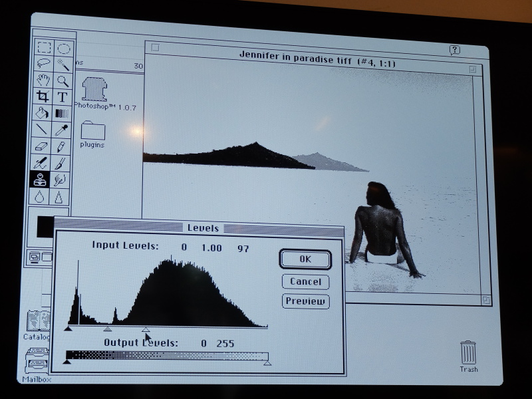Click OK in the Levels dialog

[x=305, y=259]
